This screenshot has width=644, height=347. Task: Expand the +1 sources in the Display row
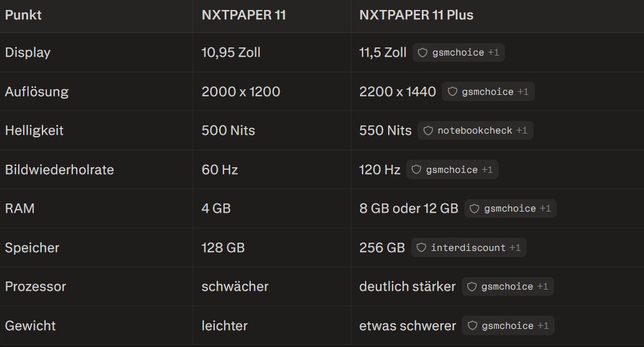coord(493,52)
